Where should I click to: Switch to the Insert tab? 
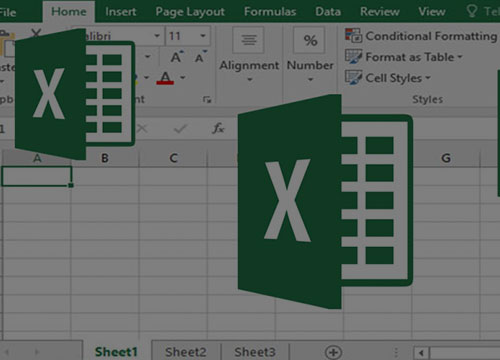pos(121,12)
